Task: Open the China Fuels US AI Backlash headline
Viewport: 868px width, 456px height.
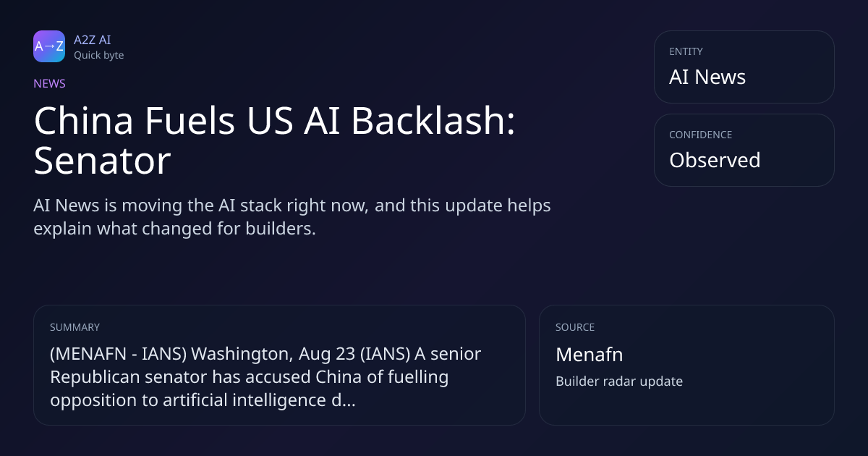Action: [275, 140]
